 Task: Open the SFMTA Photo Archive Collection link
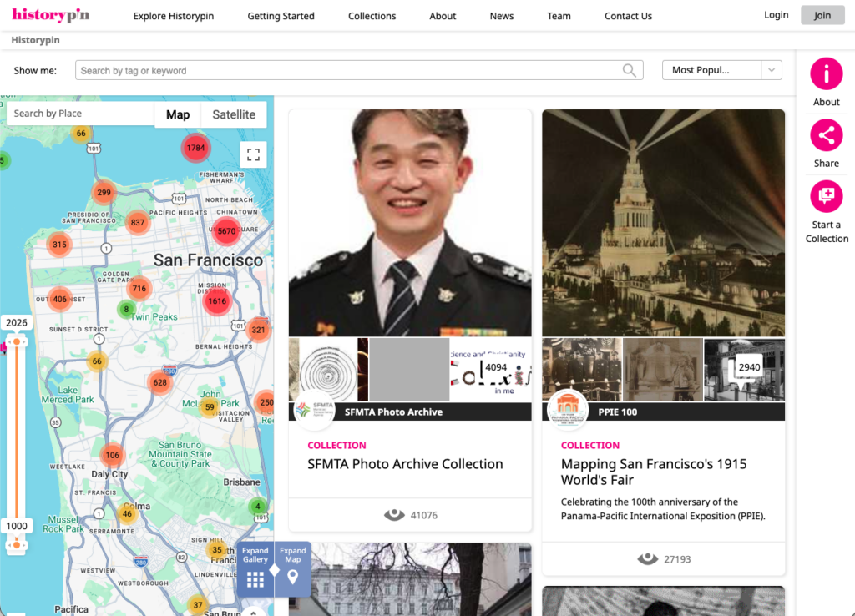[x=407, y=463]
